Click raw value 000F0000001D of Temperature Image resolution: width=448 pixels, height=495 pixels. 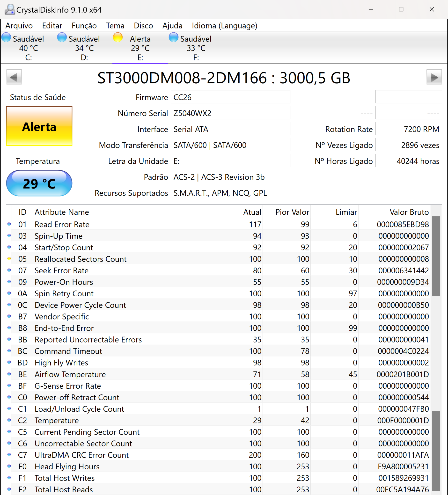click(403, 420)
